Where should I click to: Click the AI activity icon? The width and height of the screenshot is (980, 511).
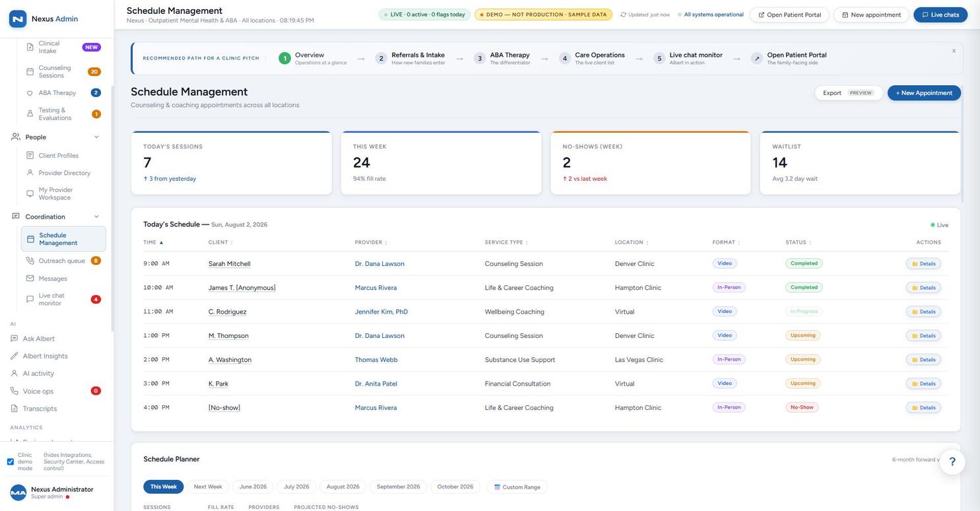pos(14,374)
